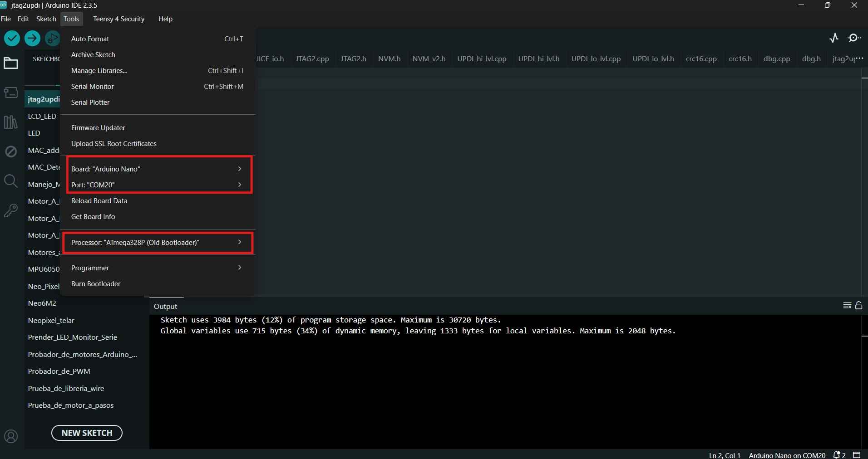Image resolution: width=868 pixels, height=459 pixels.
Task: Open the Probador_de_PWM sketch
Action: pos(86,371)
